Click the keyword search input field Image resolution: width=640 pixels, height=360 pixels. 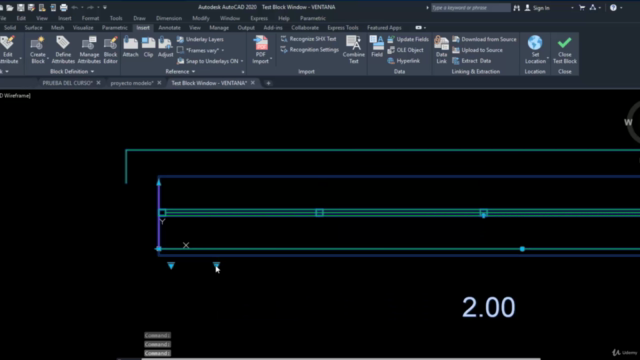coord(470,8)
